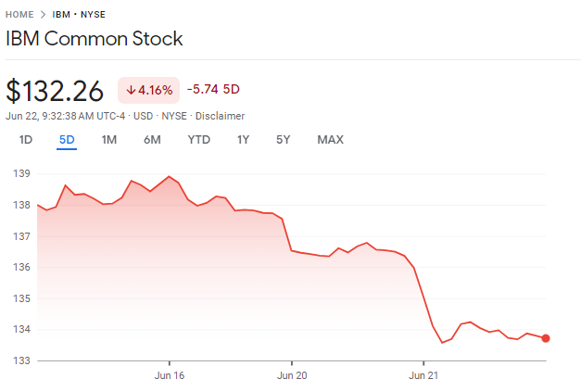
Task: Switch chart to YTD
Action: (198, 140)
